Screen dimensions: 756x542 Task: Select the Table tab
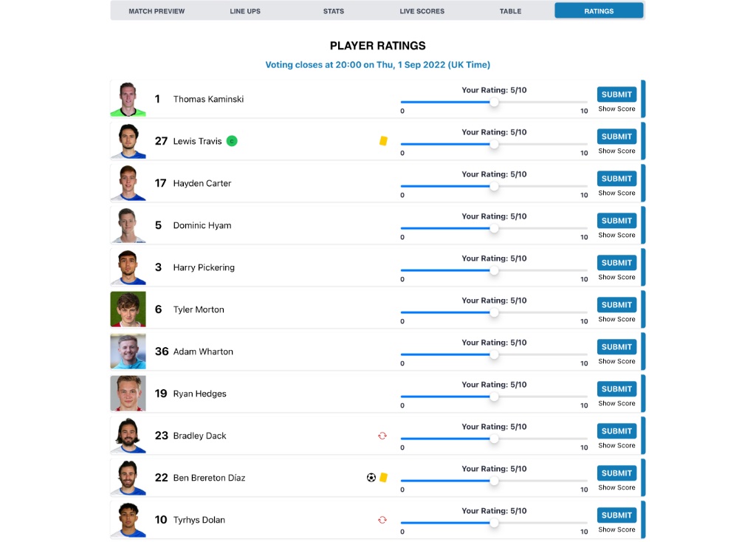pyautogui.click(x=510, y=11)
